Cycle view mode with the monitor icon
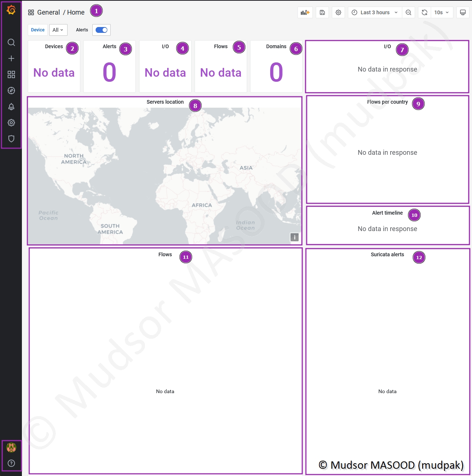The image size is (472, 476). [463, 12]
